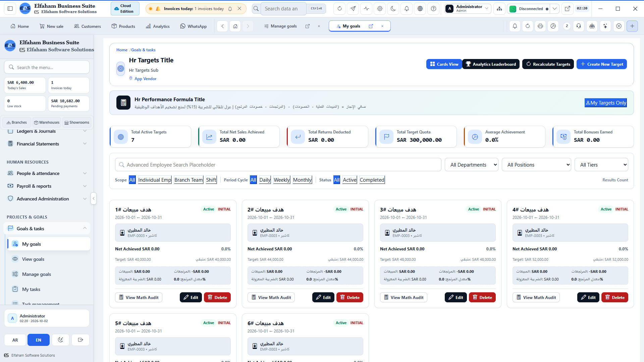Click Create New Target button

pos(602,64)
